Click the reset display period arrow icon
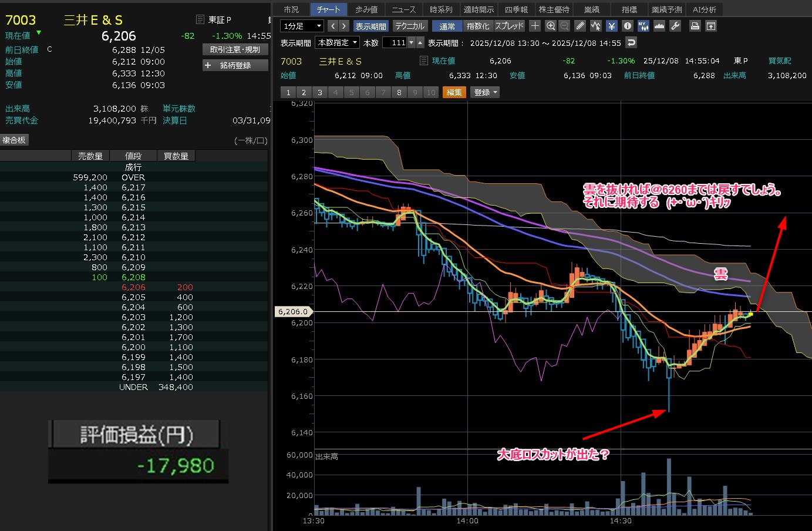This screenshot has height=531, width=812. click(631, 42)
